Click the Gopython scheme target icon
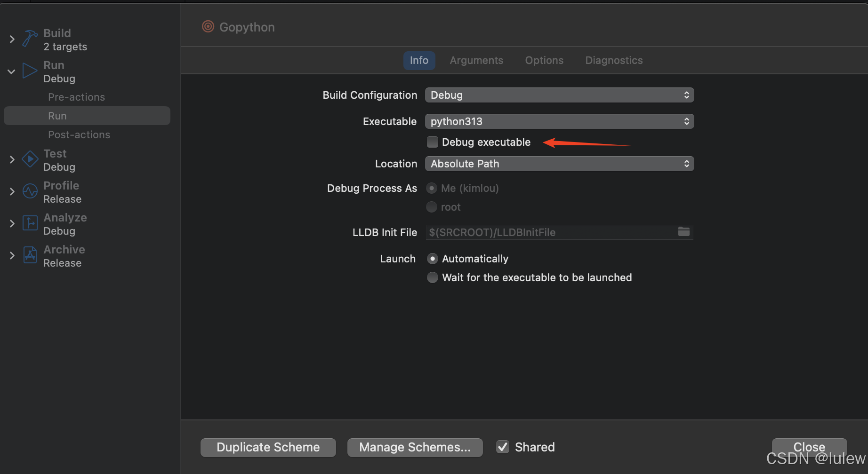Screen dimensions: 868x474 pyautogui.click(x=208, y=26)
